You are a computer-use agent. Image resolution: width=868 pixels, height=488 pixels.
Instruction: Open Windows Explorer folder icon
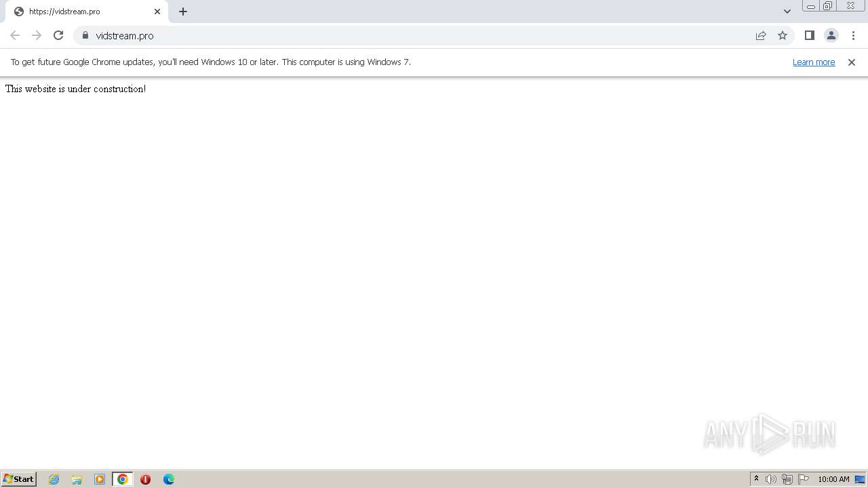pos(77,479)
